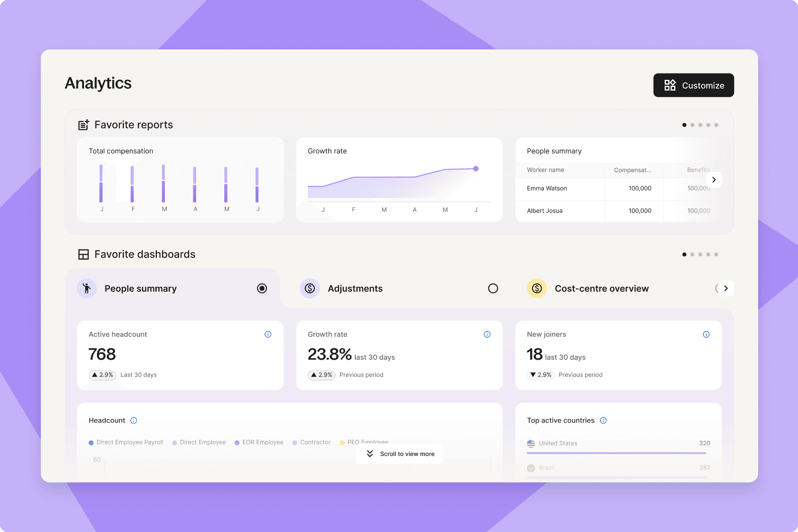Click the Adjustments dollar icon

309,288
